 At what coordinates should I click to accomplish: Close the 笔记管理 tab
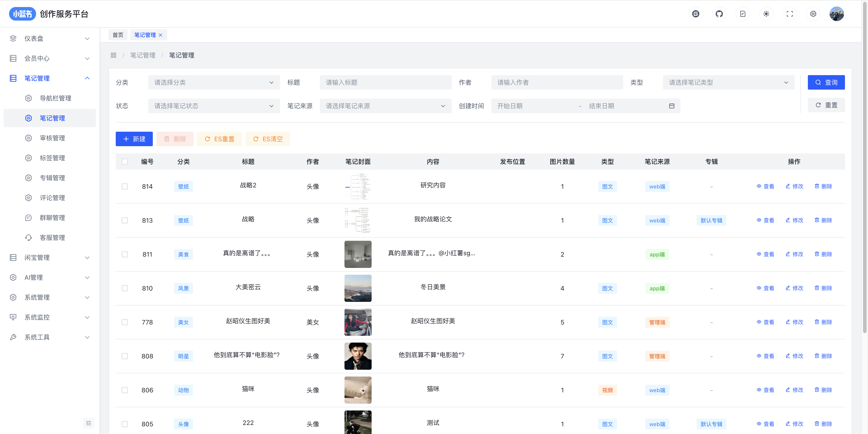click(x=161, y=35)
